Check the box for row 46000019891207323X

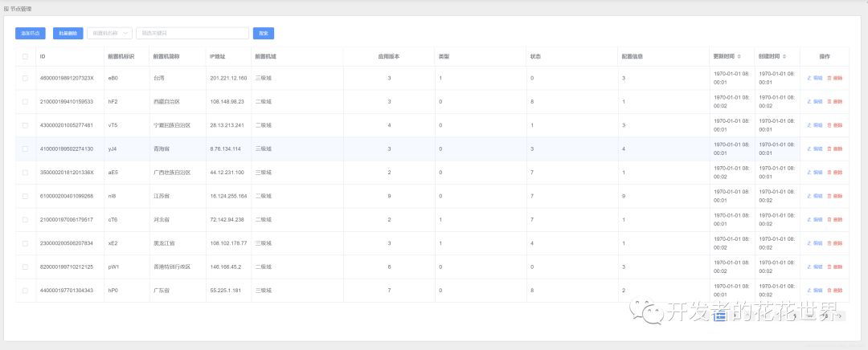pos(25,78)
